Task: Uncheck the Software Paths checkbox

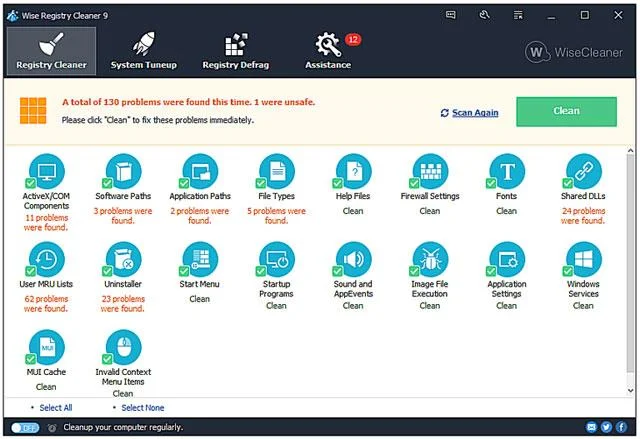Action: (107, 183)
